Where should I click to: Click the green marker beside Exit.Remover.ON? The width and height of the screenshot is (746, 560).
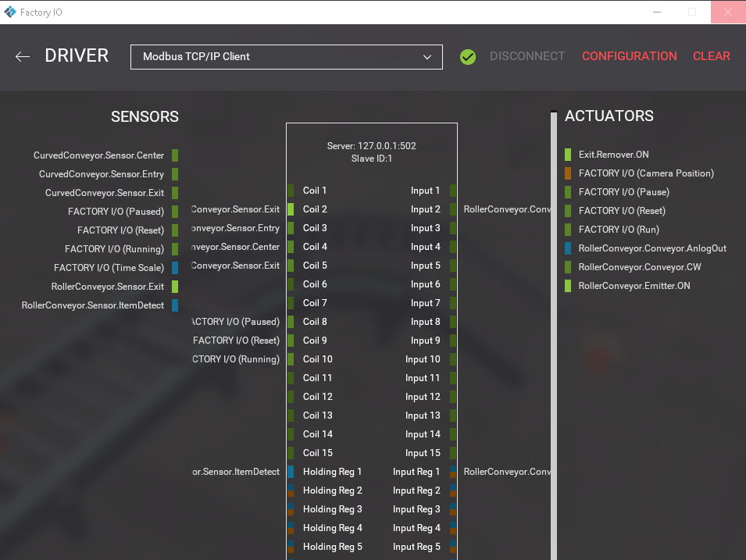pyautogui.click(x=568, y=155)
